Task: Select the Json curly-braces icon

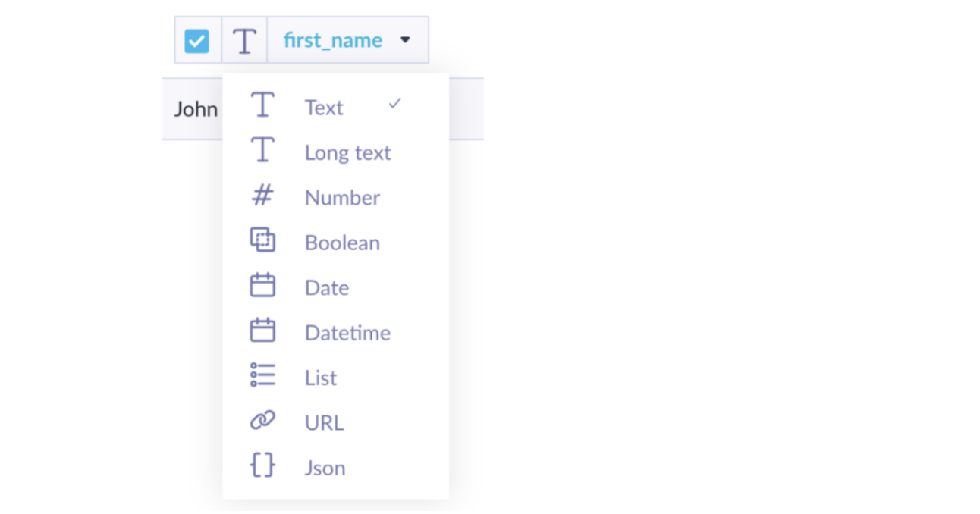Action: coord(262,465)
